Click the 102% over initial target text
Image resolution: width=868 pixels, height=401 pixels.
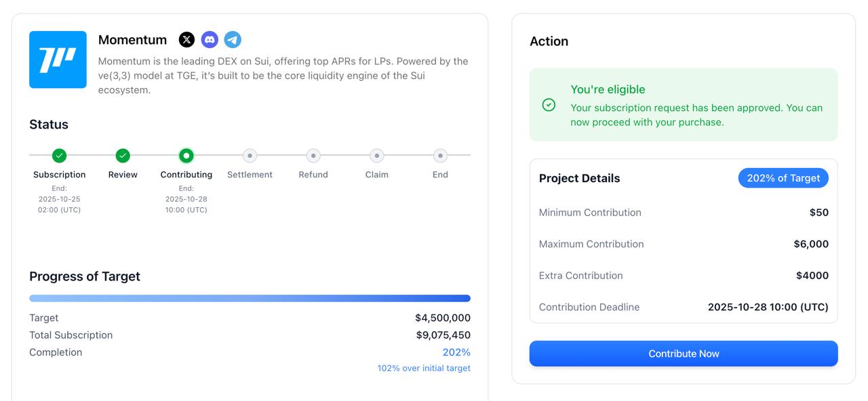[424, 368]
